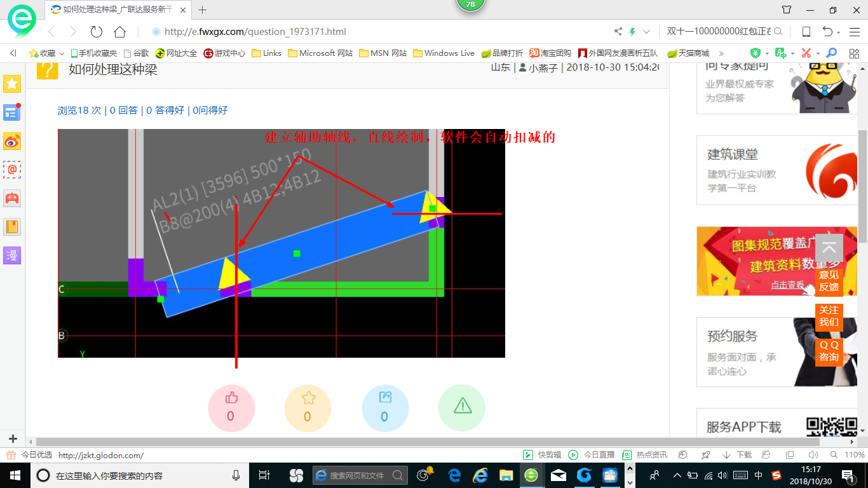Image resolution: width=868 pixels, height=488 pixels.
Task: Click the blue magnifier find icon
Action: click(x=831, y=53)
